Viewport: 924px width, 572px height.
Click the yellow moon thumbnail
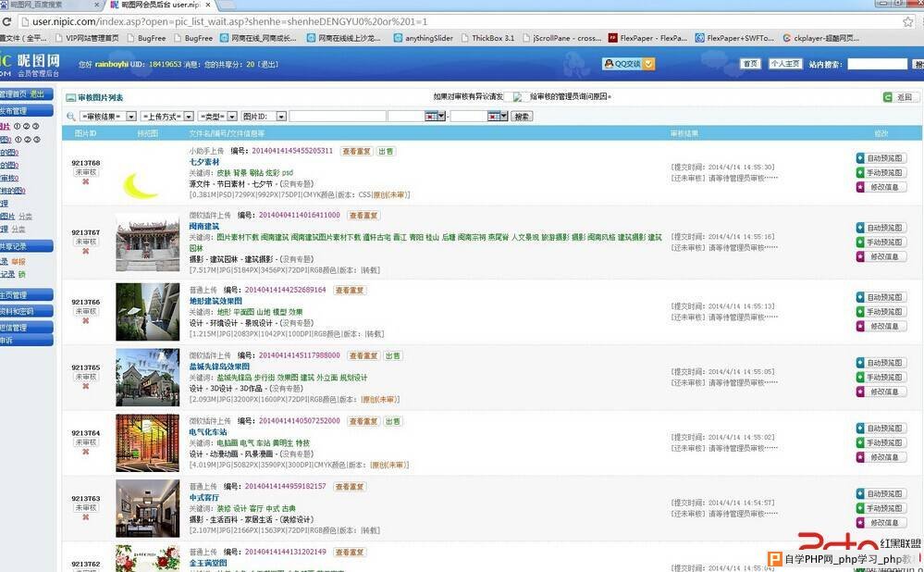pyautogui.click(x=141, y=184)
